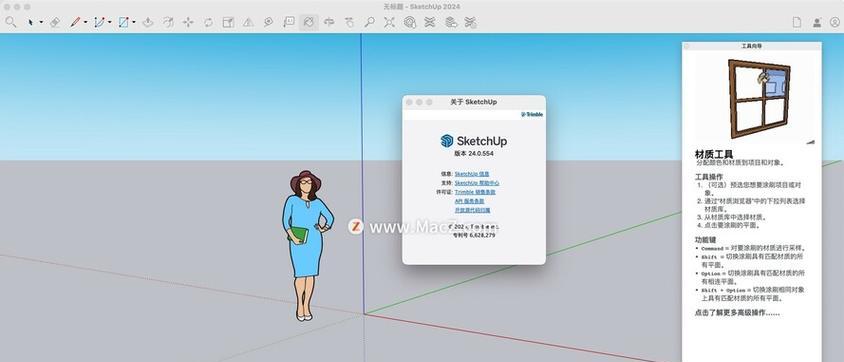
Task: Activate the Push/Pull tool
Action: (148, 22)
